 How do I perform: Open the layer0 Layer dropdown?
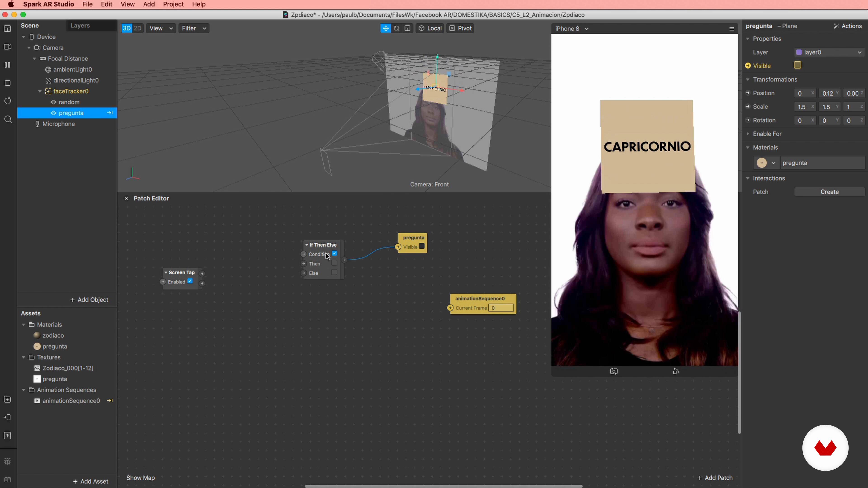[x=829, y=52]
